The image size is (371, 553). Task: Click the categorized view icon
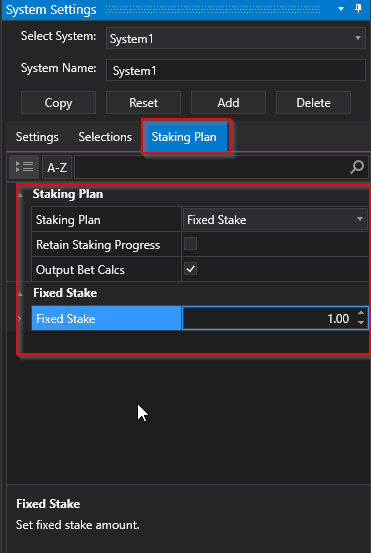pyautogui.click(x=24, y=167)
